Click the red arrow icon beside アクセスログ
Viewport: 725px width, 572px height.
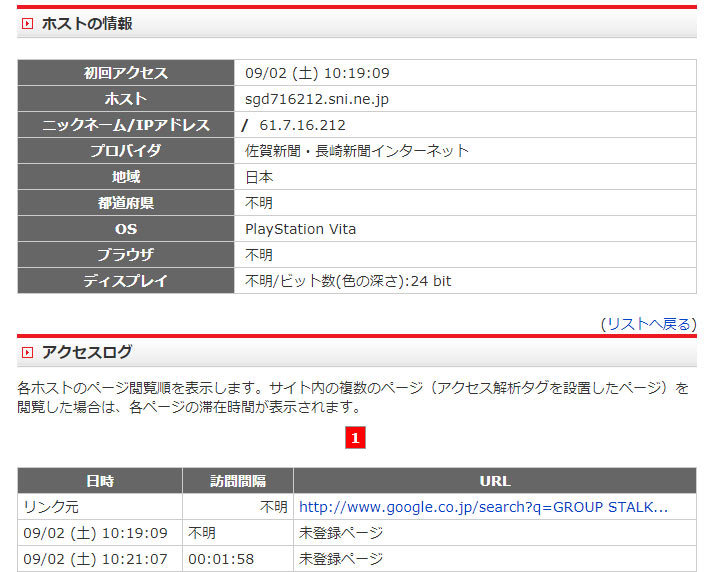pyautogui.click(x=27, y=352)
